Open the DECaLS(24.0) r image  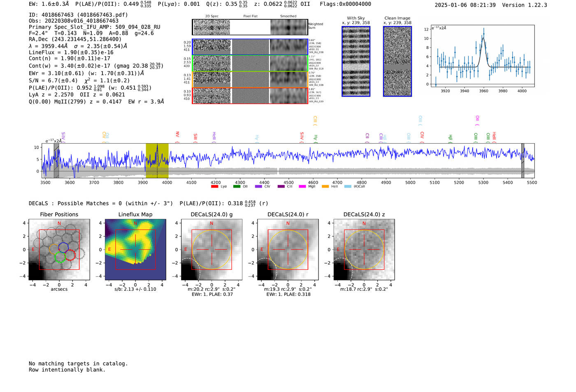(288, 250)
